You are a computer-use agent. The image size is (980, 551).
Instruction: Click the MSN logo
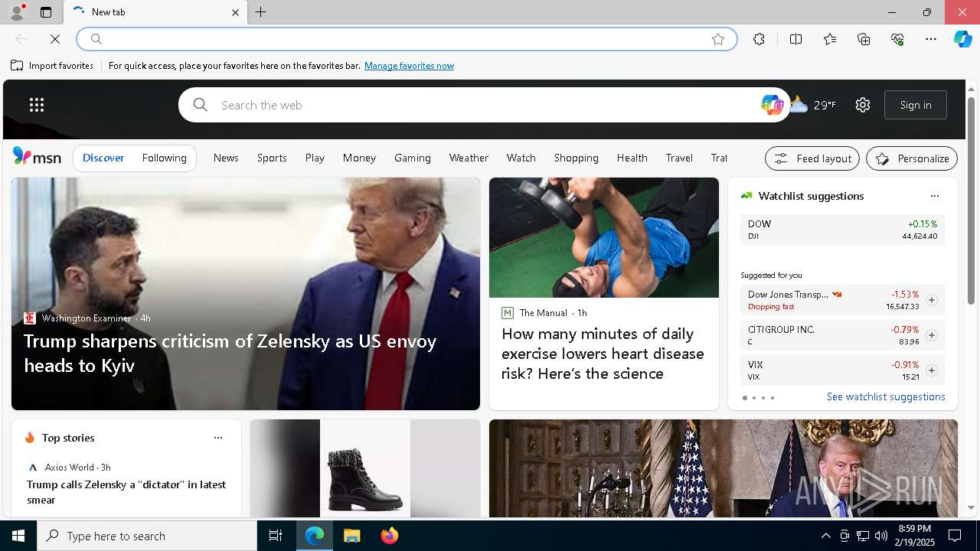[x=37, y=157]
